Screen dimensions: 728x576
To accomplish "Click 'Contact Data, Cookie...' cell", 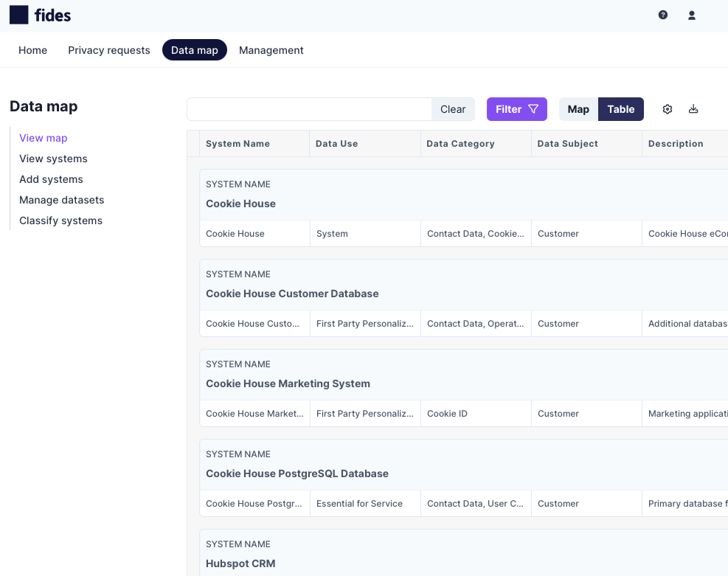I will pyautogui.click(x=476, y=234).
